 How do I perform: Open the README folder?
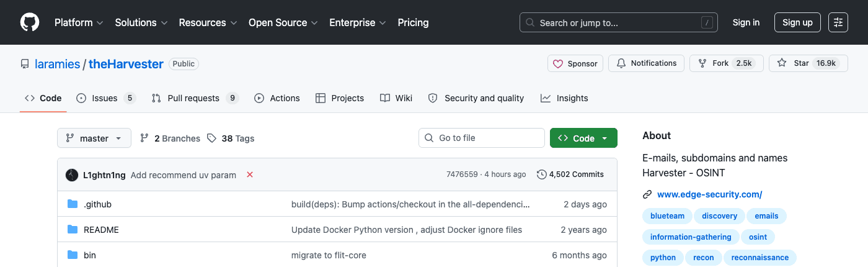101,230
